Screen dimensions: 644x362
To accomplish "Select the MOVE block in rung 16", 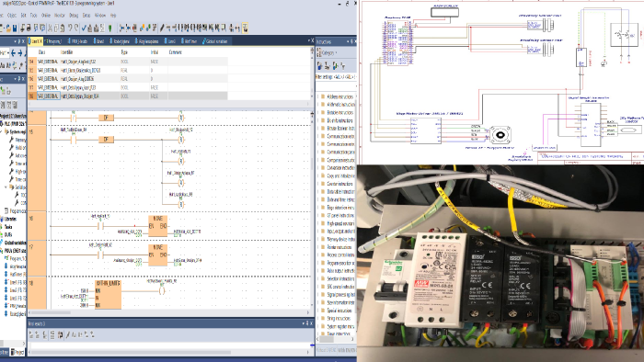I will coord(157,226).
